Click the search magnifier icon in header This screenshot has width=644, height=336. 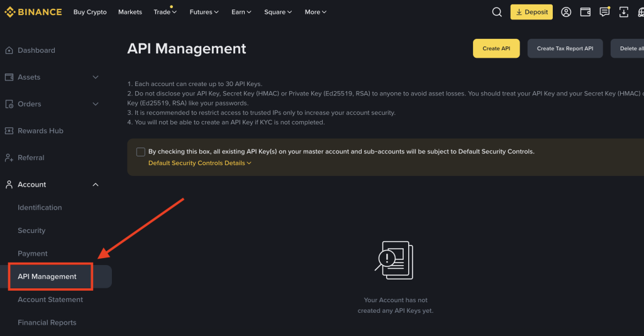[497, 12]
